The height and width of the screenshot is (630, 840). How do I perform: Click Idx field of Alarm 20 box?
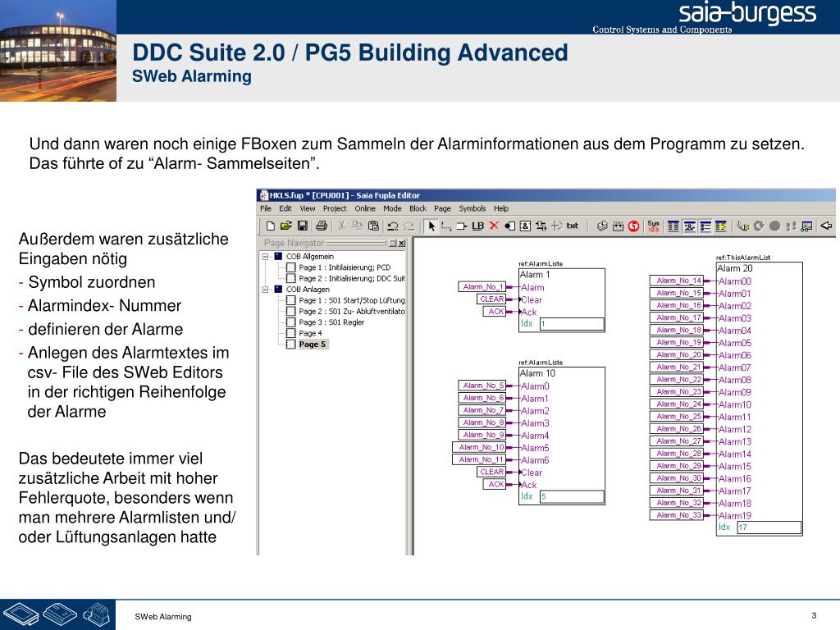769,527
